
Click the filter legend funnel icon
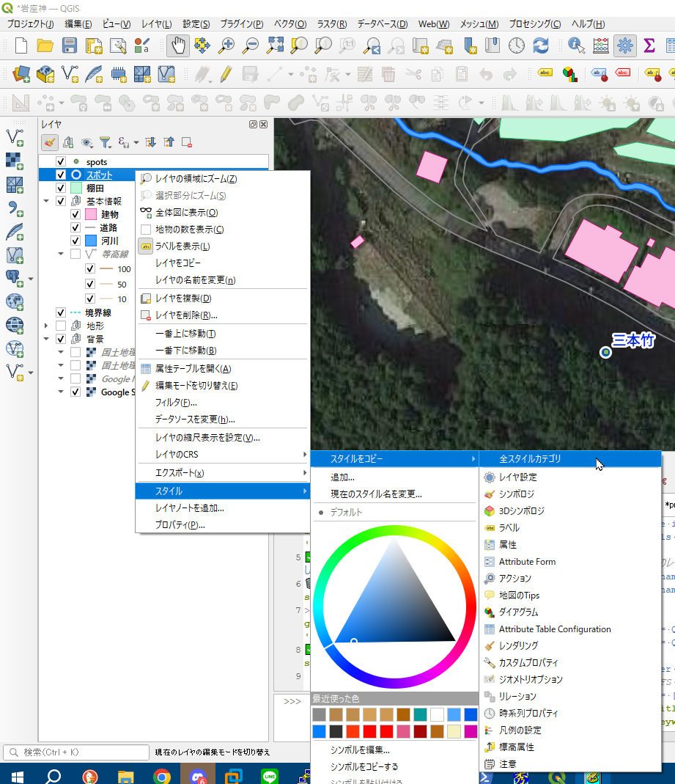coord(105,142)
